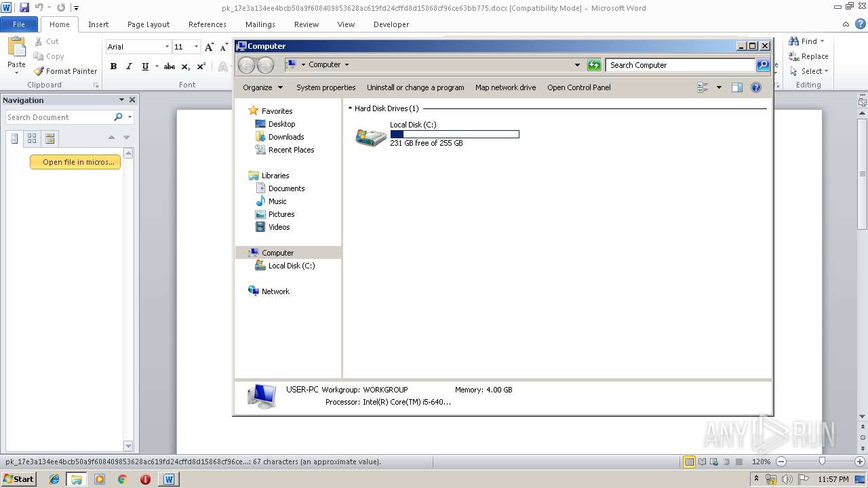Switch to Print Layout view
This screenshot has height=488, width=868.
pyautogui.click(x=689, y=462)
